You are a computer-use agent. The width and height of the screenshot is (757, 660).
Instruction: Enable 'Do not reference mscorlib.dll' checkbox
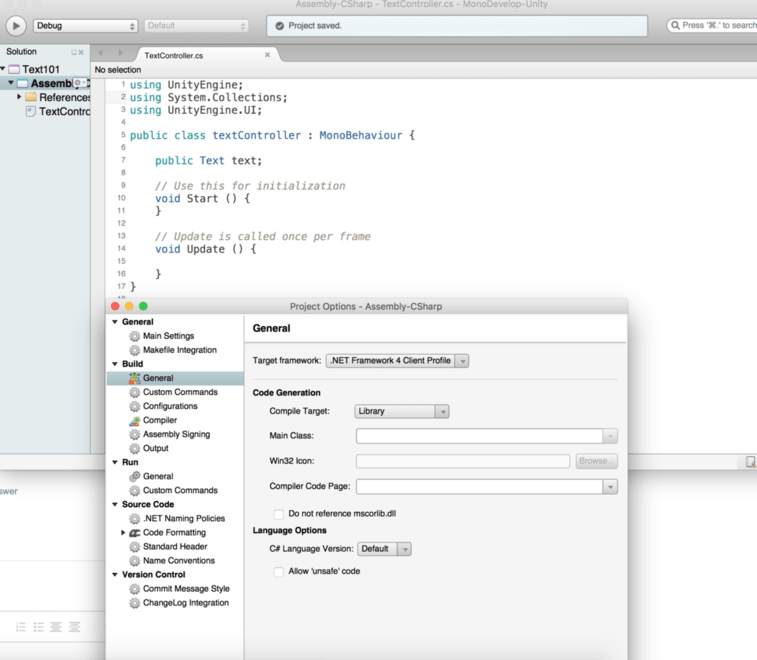279,514
